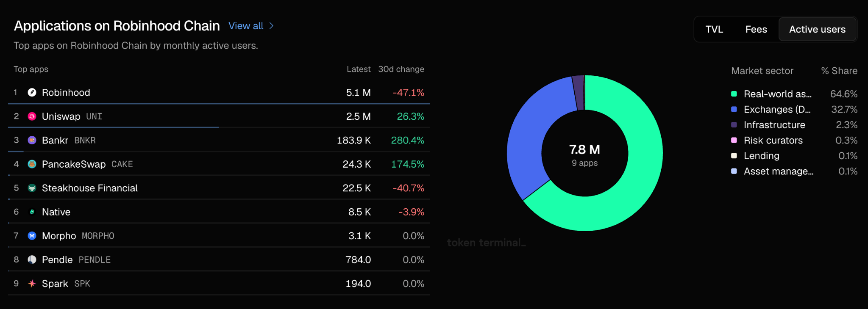Click the UNI ticker label
The height and width of the screenshot is (309, 868).
point(94,116)
